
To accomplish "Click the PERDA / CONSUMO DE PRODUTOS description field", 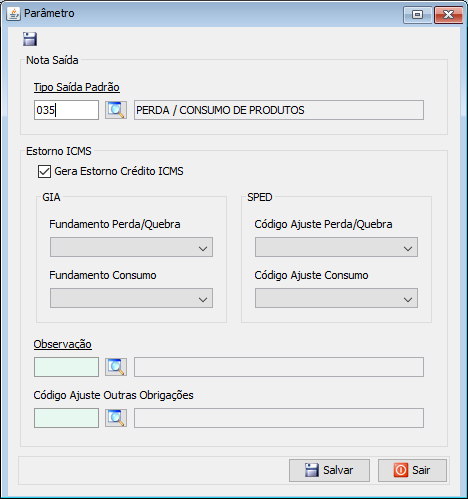I will [279, 110].
